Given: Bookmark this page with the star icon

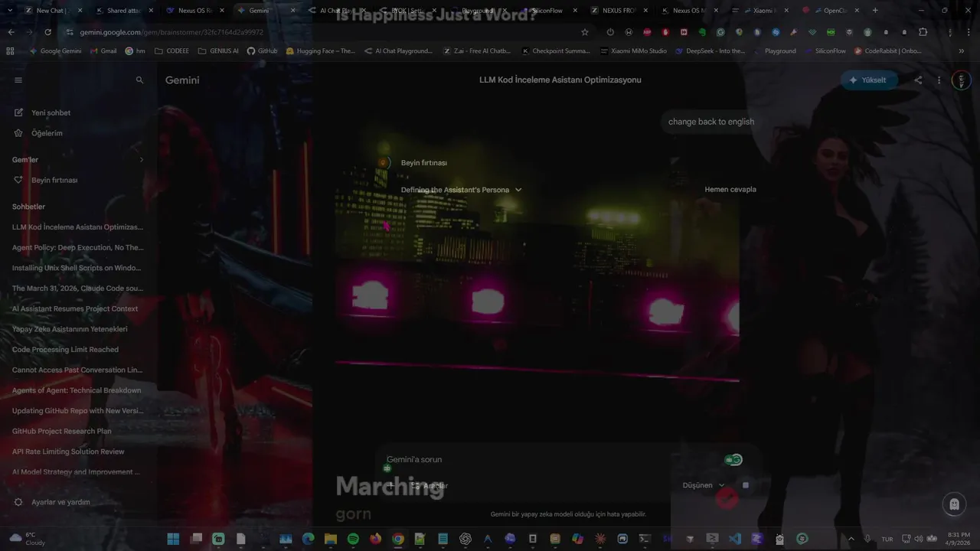Looking at the screenshot, I should [x=585, y=32].
